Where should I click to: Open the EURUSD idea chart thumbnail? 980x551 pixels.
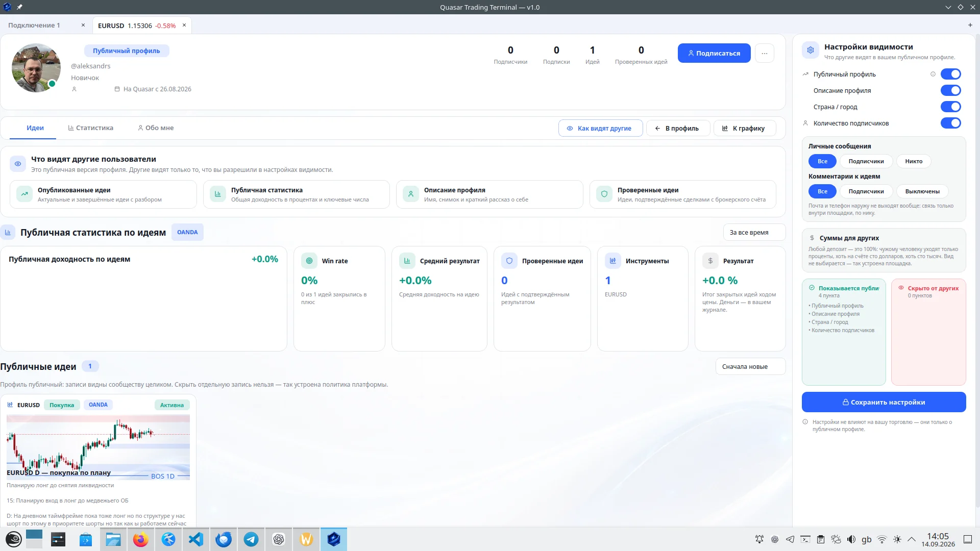point(98,447)
